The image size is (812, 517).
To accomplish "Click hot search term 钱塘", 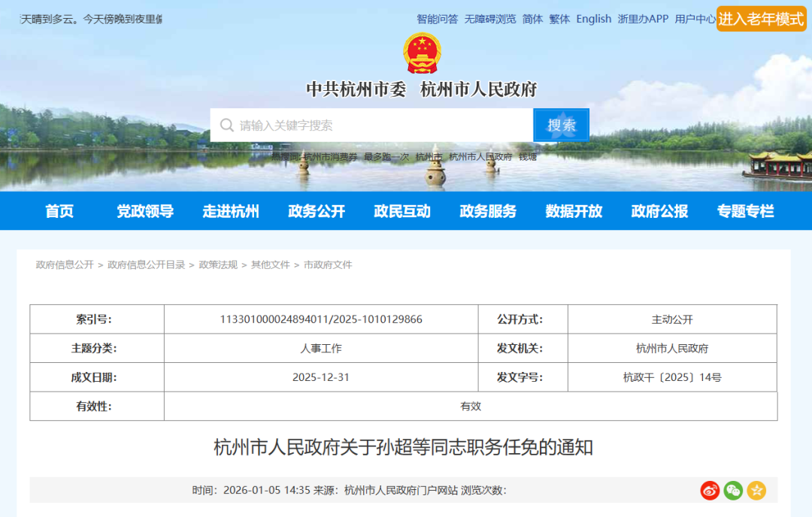I will coord(528,157).
